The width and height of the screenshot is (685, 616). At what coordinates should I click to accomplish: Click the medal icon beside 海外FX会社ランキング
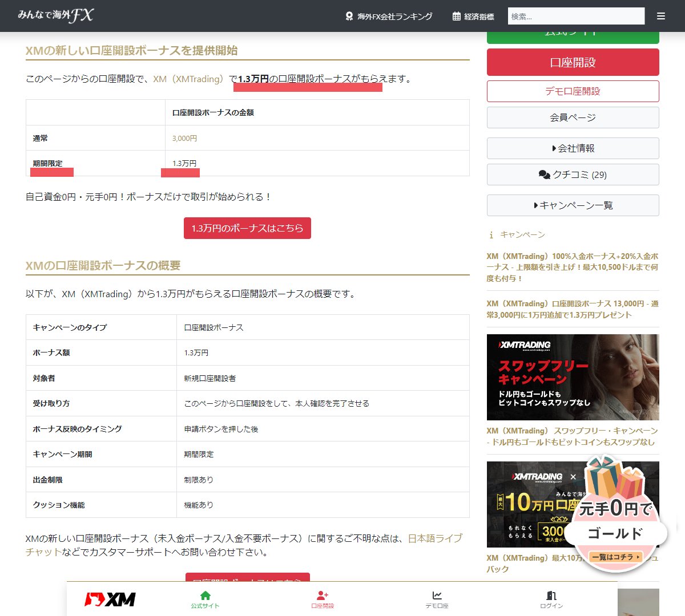pyautogui.click(x=349, y=17)
